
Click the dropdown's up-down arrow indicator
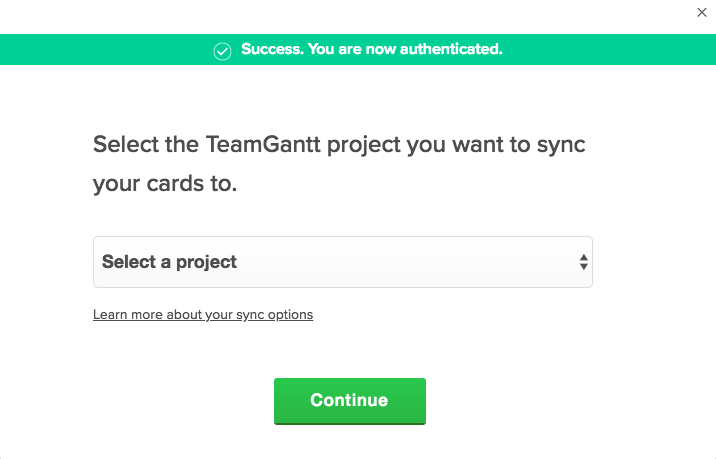[x=583, y=262]
